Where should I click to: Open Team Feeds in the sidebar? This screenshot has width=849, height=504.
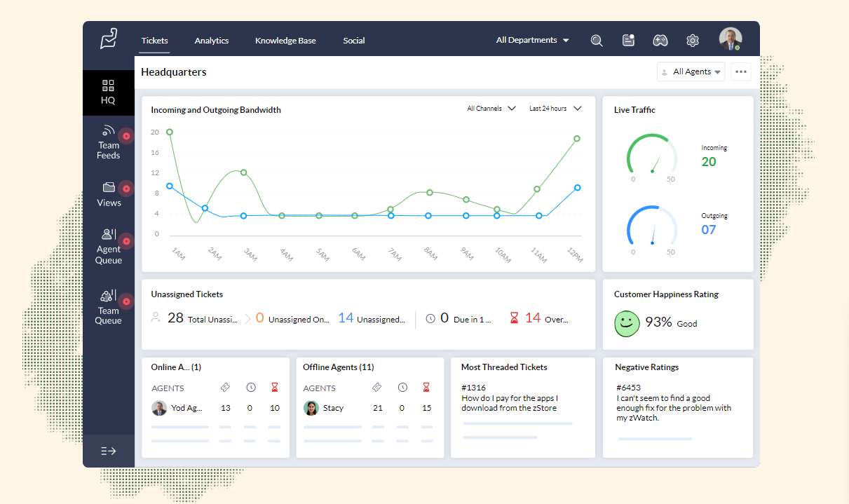coord(109,142)
